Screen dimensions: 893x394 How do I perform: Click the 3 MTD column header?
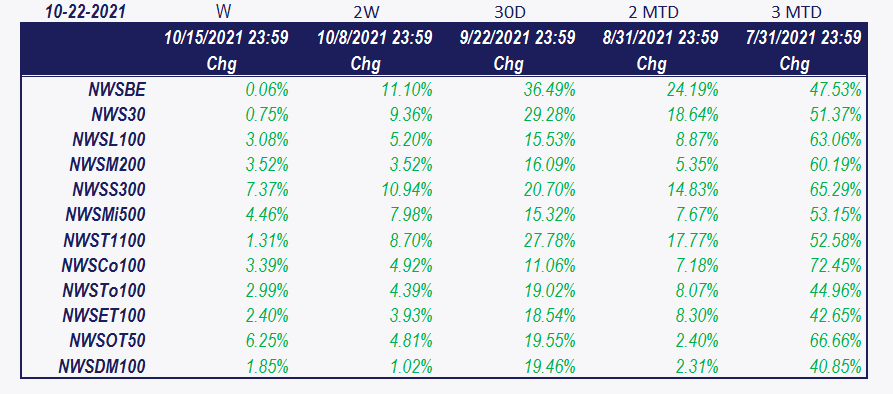(x=795, y=12)
